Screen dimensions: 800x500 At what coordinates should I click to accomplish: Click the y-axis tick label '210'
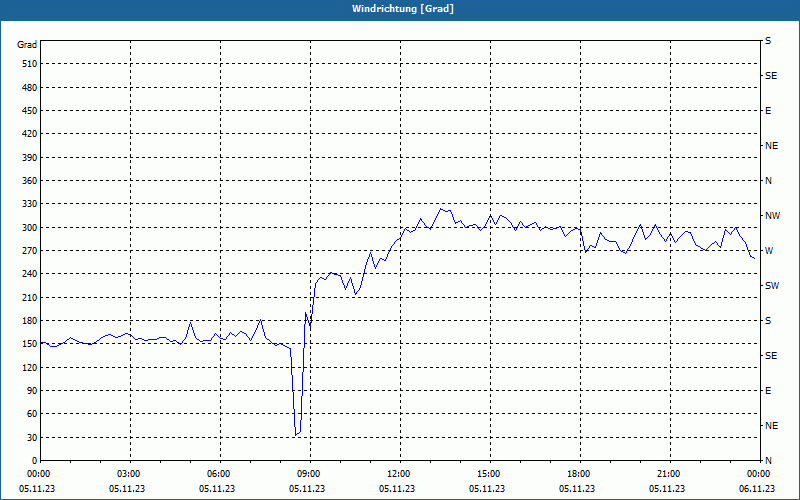click(30, 297)
